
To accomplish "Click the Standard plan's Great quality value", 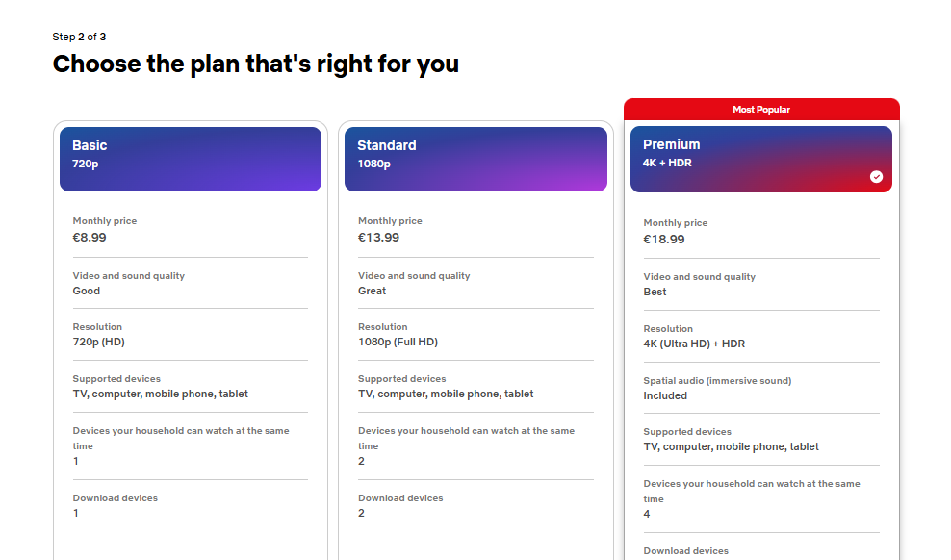I will [x=373, y=291].
